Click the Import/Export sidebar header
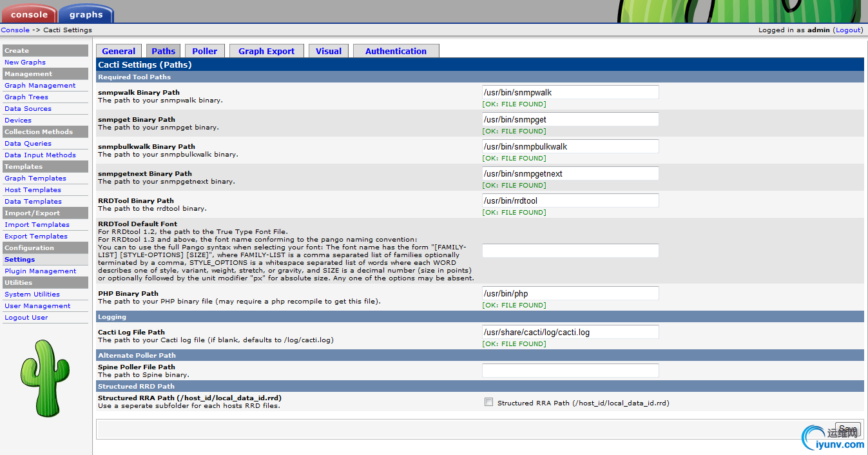868x455 pixels. (x=45, y=213)
